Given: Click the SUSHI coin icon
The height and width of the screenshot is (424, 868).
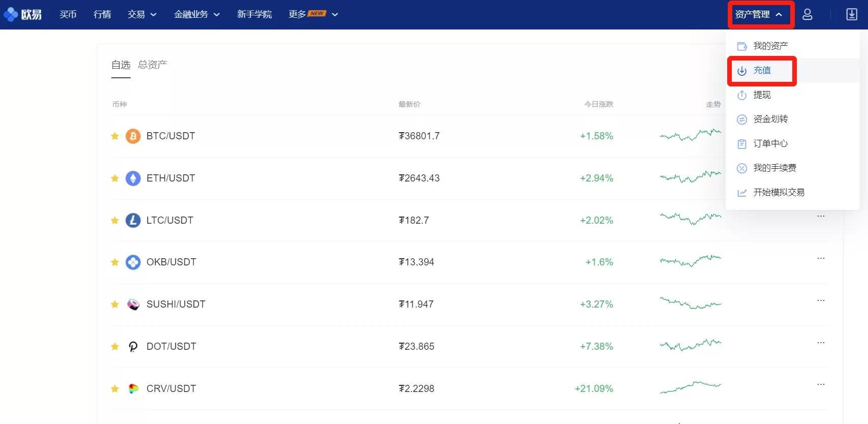Looking at the screenshot, I should point(133,305).
